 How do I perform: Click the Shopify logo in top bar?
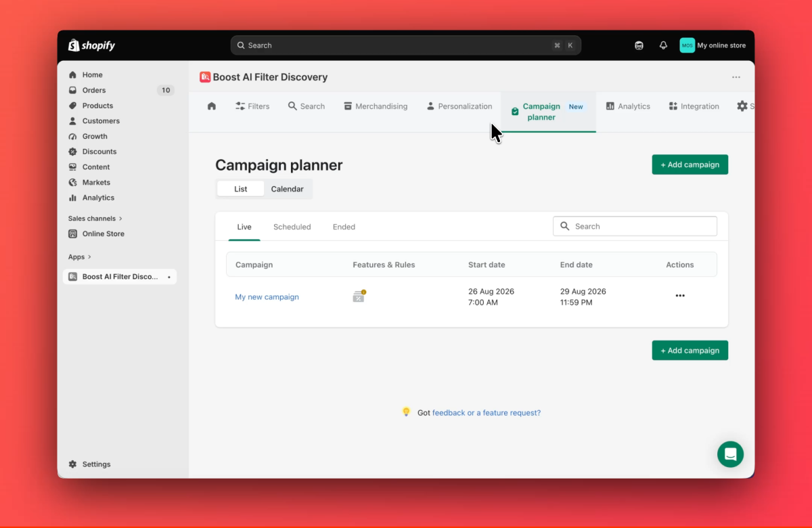[91, 45]
